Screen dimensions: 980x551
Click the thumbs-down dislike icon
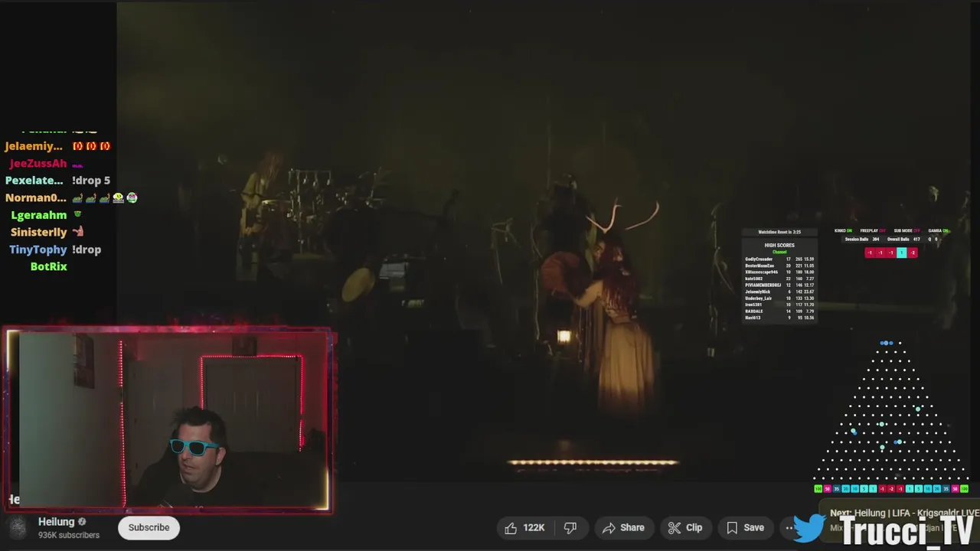pyautogui.click(x=570, y=527)
